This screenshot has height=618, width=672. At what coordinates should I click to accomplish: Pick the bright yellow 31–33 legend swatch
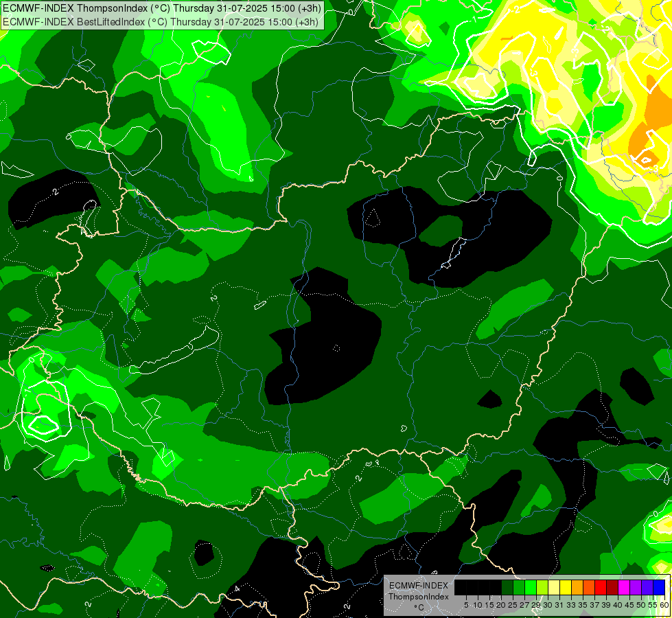tap(566, 587)
